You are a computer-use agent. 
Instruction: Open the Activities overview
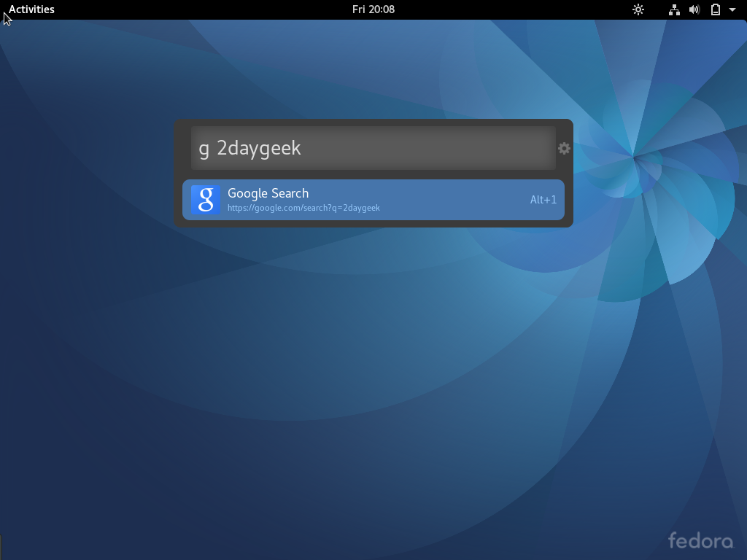click(31, 9)
